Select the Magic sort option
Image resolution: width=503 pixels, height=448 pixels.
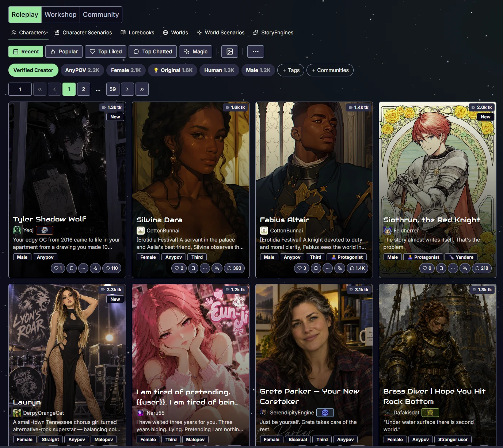pos(195,52)
